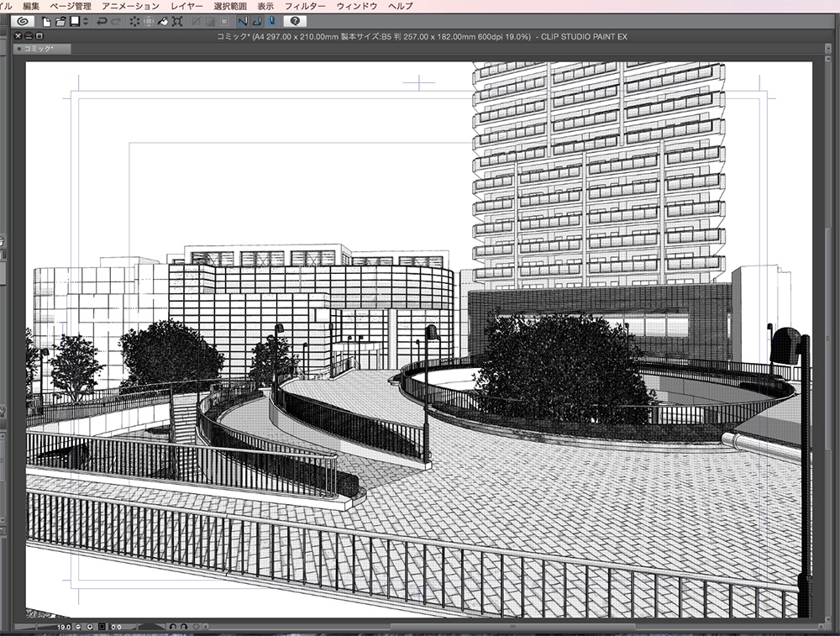Open the アニメーション menu
Viewport: 840px width, 636px height.
point(131,6)
